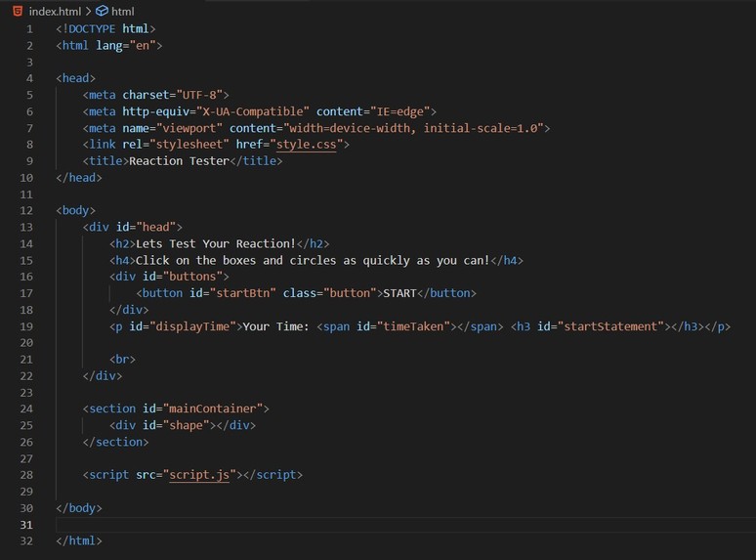Expand the breadcrumb chevron after index.html
The height and width of the screenshot is (560, 756).
[x=88, y=11]
